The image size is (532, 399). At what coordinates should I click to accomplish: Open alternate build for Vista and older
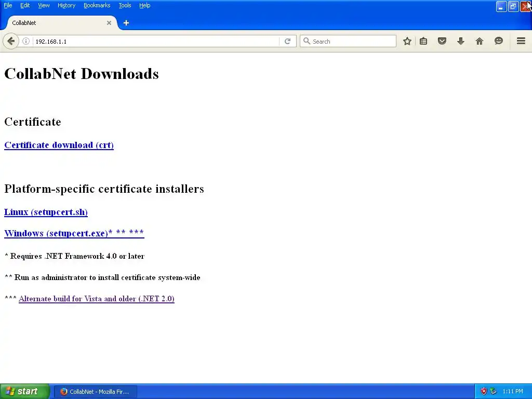click(x=96, y=299)
